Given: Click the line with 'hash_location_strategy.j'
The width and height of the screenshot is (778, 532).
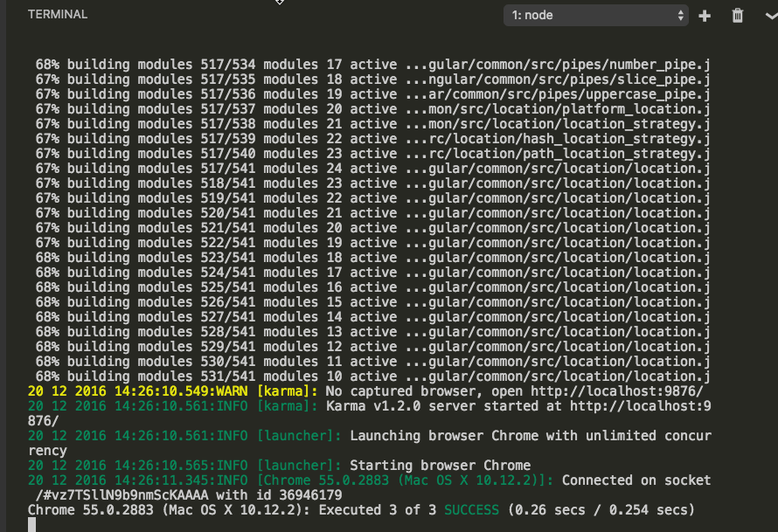Looking at the screenshot, I should click(x=372, y=139).
